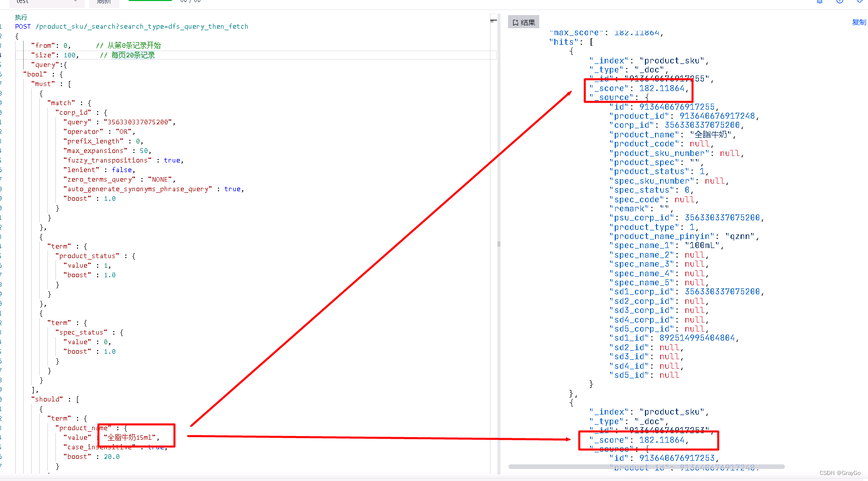Click the "zero_terms_query" : "NONE" line
868x481 pixels.
click(119, 179)
